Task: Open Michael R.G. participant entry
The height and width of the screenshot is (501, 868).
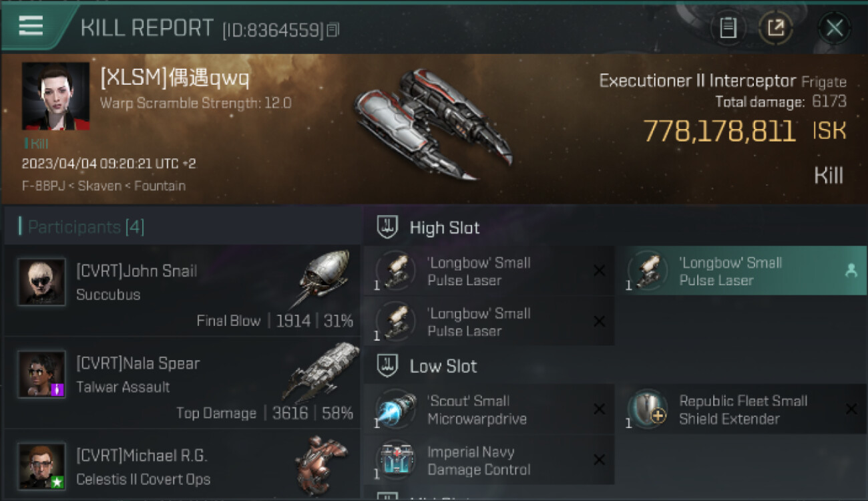Action: (182, 465)
